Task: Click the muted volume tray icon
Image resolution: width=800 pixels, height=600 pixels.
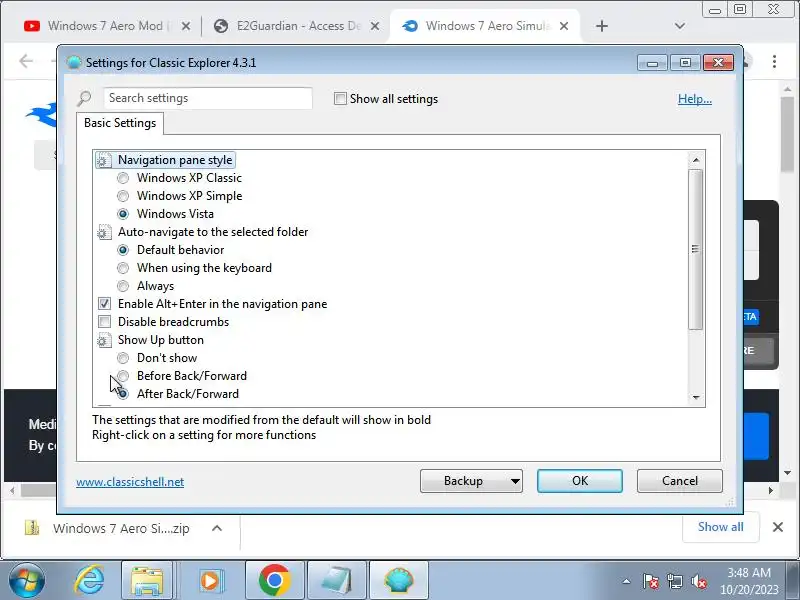Action: (x=698, y=581)
